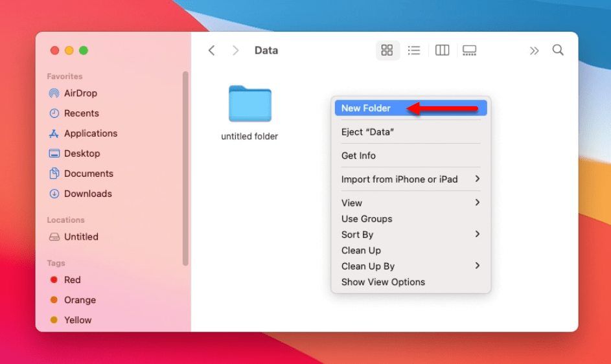Viewport: 611px width, 364px height.
Task: Click the sidebar scrollbar
Action: [185, 168]
